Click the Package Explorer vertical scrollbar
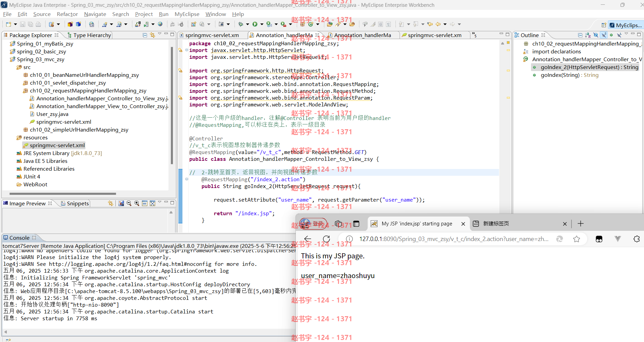This screenshot has width=644, height=342. (172, 105)
